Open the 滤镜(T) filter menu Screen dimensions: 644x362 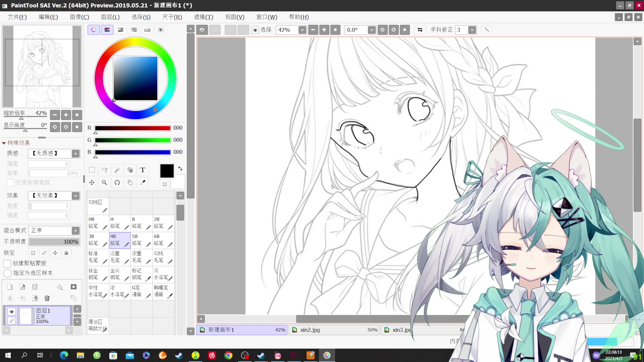point(204,17)
